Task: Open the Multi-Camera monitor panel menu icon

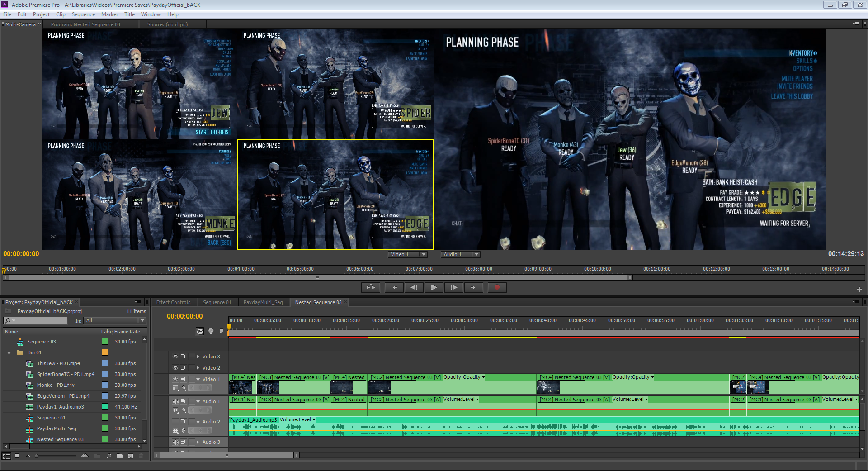Action: [x=856, y=24]
